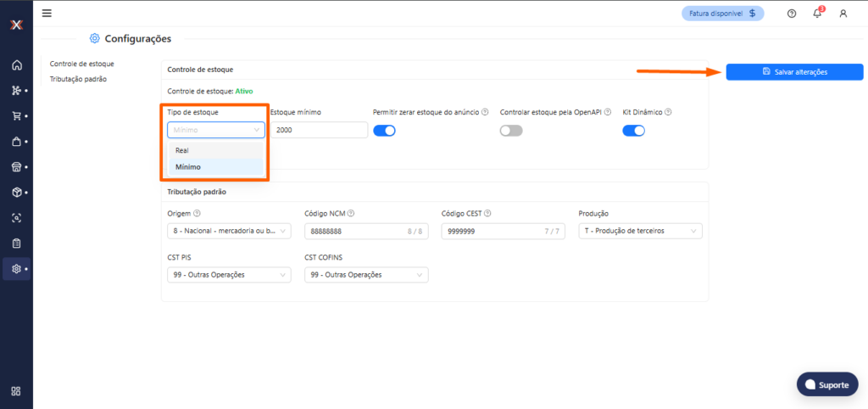Toggle the hamburger menu at the top left
This screenshot has width=868, height=409.
47,13
